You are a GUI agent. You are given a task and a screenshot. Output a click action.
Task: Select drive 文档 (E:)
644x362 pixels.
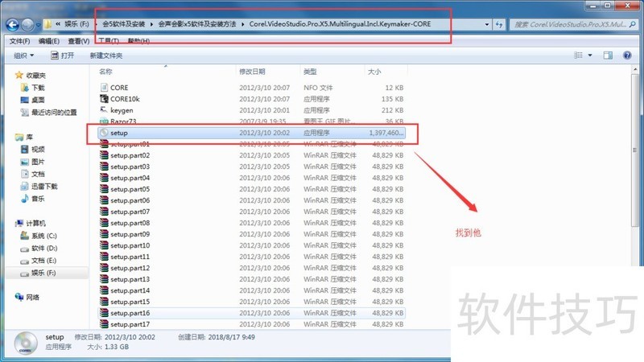pos(38,260)
